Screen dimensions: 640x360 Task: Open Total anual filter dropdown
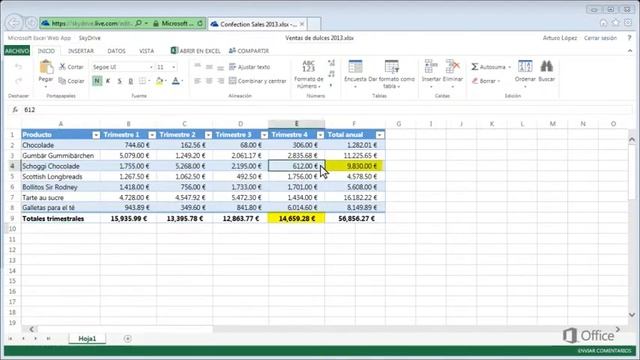pyautogui.click(x=380, y=135)
